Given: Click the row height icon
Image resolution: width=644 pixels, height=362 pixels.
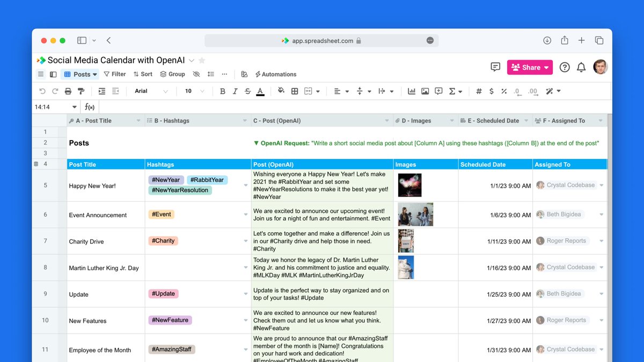Looking at the screenshot, I should [x=211, y=74].
